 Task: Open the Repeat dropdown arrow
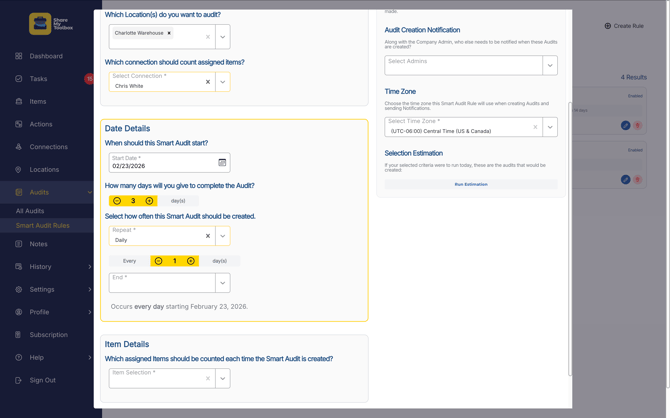pyautogui.click(x=223, y=236)
